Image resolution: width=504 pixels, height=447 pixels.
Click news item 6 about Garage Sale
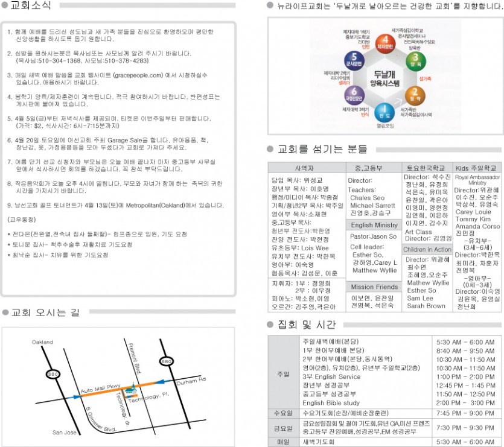tap(108, 144)
